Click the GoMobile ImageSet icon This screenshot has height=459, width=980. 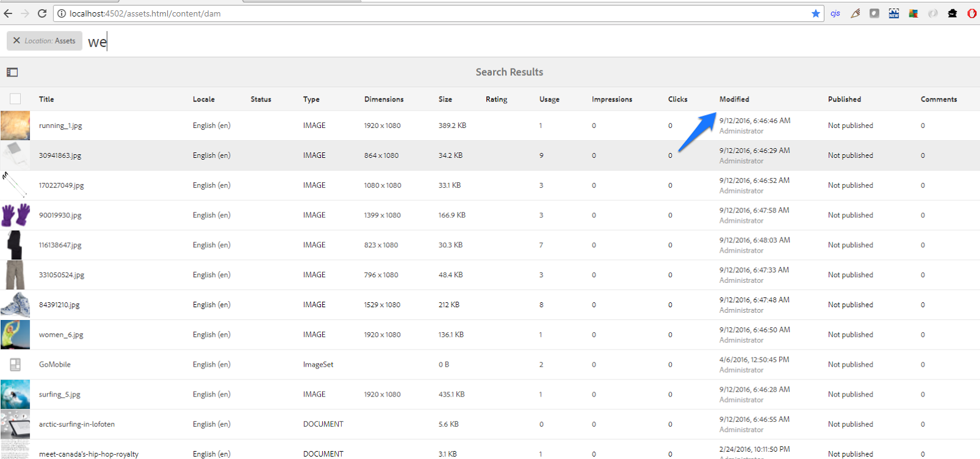[15, 365]
